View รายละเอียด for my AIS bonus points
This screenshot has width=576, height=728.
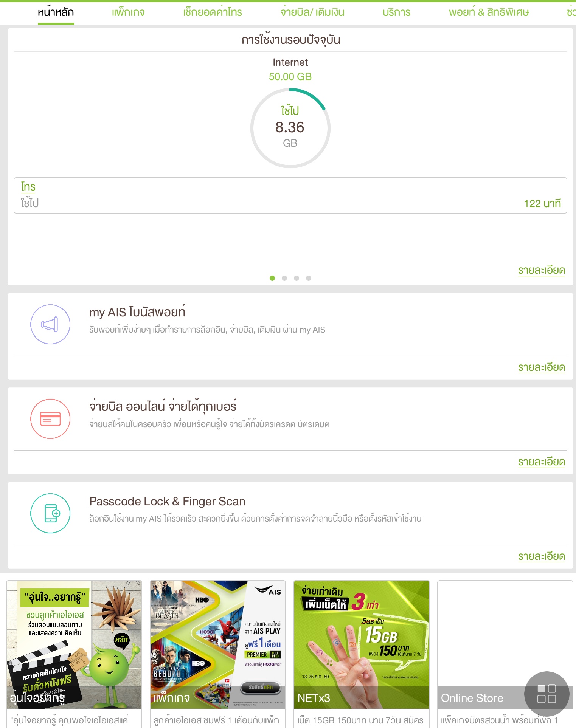click(541, 367)
